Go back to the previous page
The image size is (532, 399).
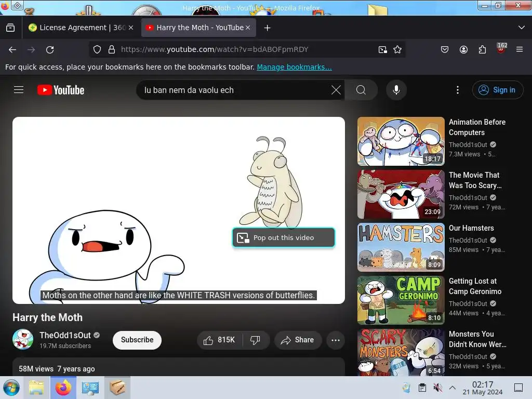[x=12, y=49]
